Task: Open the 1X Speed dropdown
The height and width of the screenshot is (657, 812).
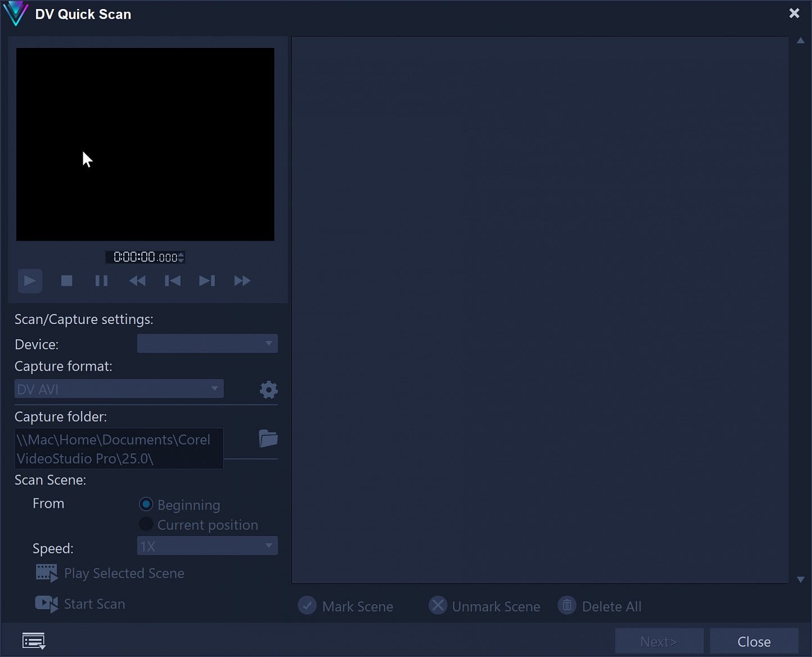Action: [207, 546]
